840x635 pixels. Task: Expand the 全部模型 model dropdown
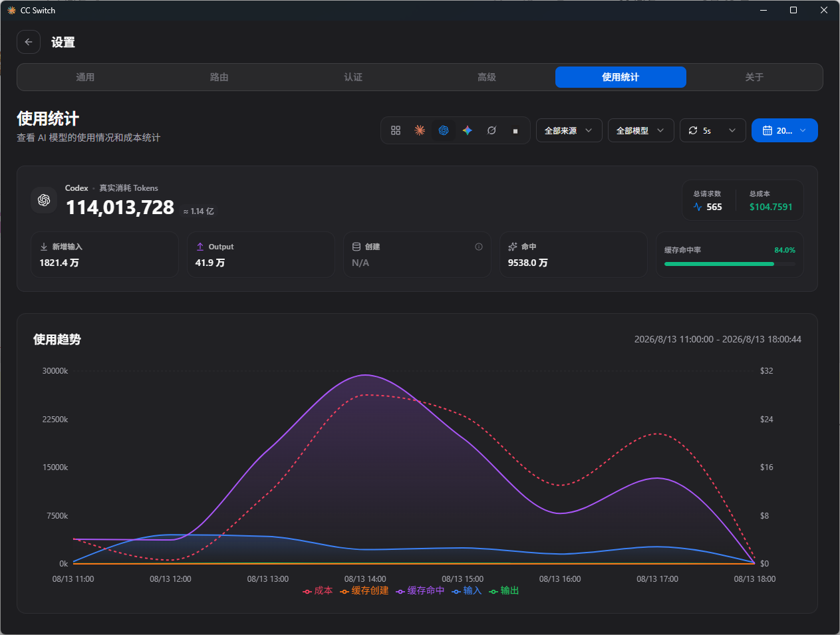(x=641, y=130)
